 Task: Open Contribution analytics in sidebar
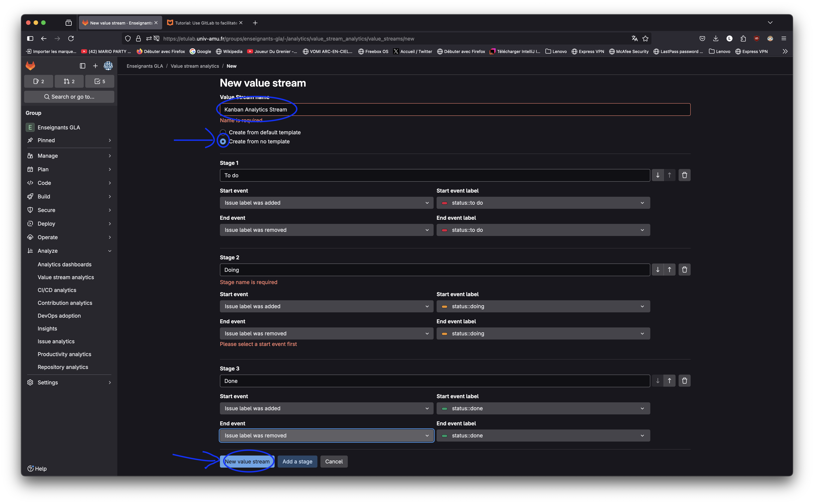coord(65,303)
